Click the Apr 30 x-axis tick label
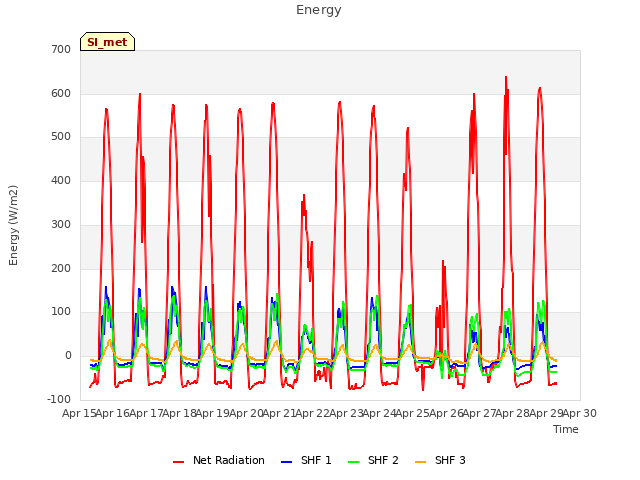 tap(580, 413)
